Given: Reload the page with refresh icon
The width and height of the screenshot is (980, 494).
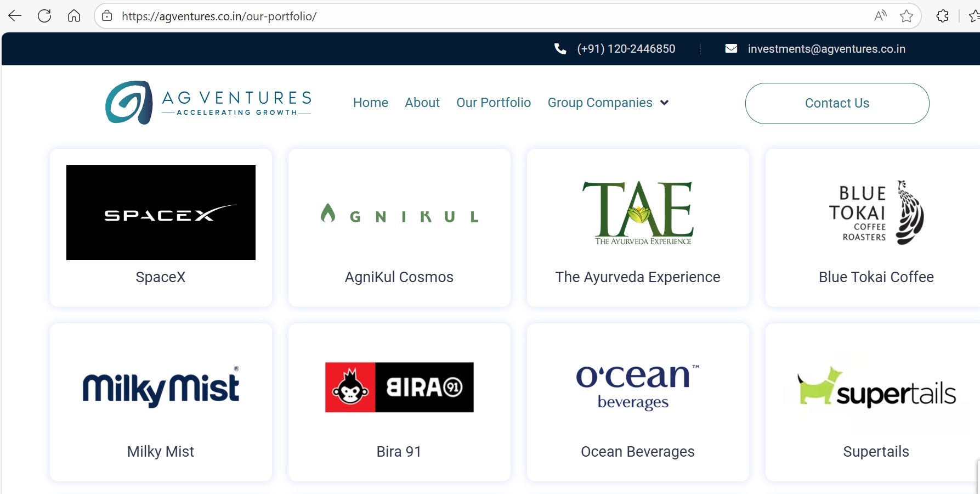Looking at the screenshot, I should point(44,16).
